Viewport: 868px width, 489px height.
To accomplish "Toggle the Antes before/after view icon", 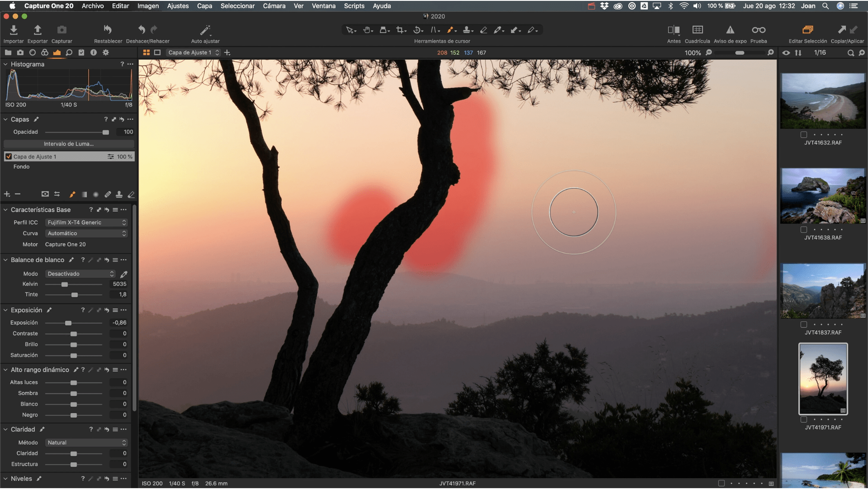I will (x=673, y=30).
